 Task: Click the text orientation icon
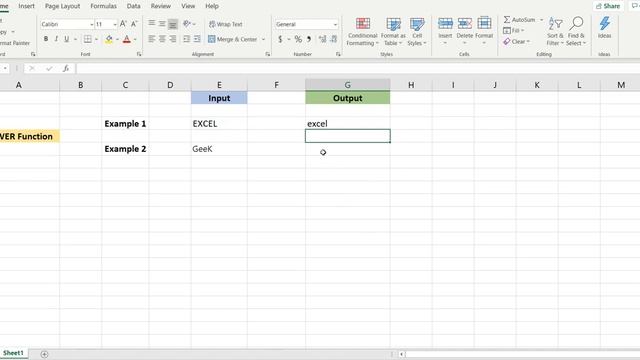(x=187, y=24)
